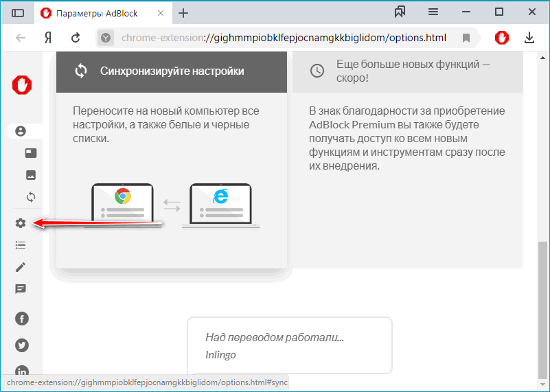Visit AdBlock Facebook page icon
550x392 pixels.
click(x=22, y=319)
